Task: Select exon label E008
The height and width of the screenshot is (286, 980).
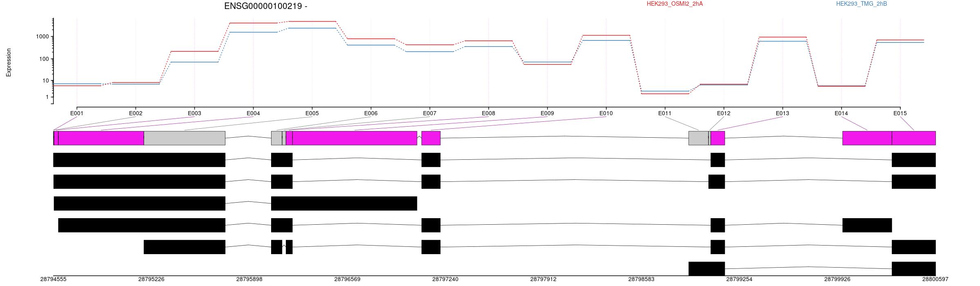Action: pyautogui.click(x=488, y=113)
